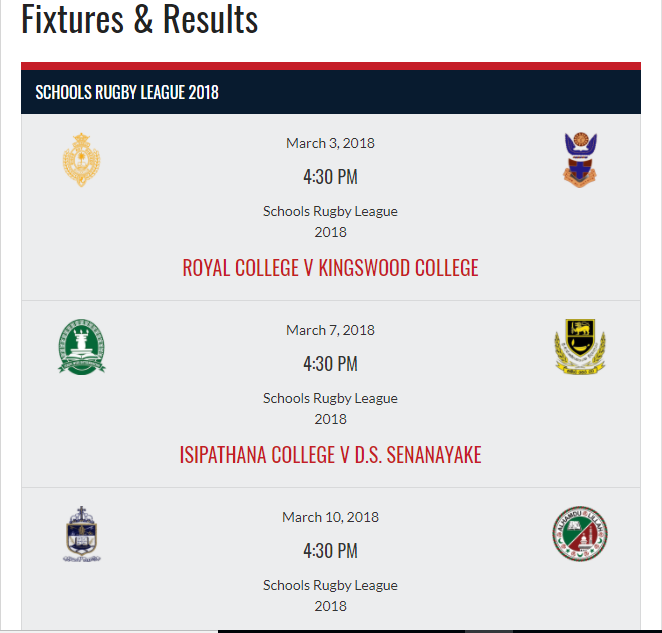Image resolution: width=662 pixels, height=633 pixels.
Task: Select 4:30 PM time of Royal match
Action: [x=331, y=177]
